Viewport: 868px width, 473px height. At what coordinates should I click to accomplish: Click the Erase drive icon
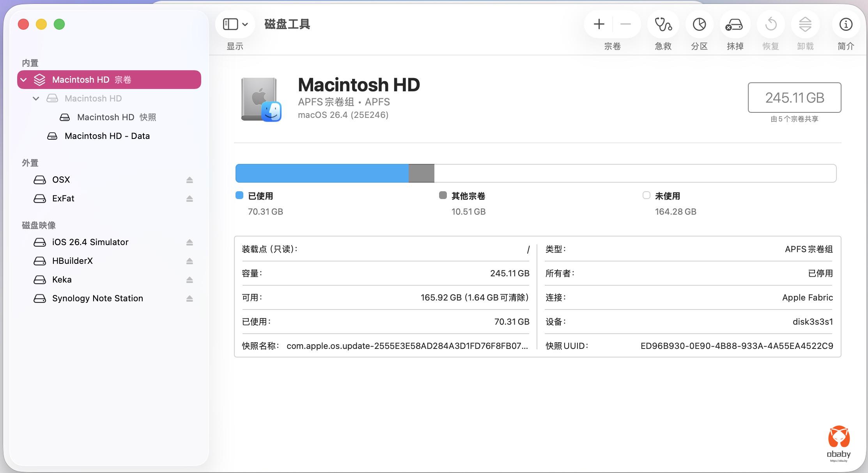[735, 25]
